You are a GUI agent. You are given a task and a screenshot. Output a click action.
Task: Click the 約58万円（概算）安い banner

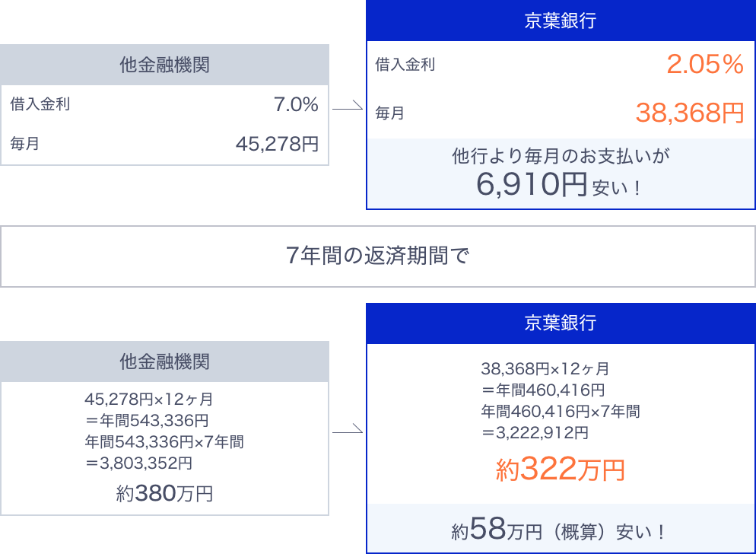point(561,529)
